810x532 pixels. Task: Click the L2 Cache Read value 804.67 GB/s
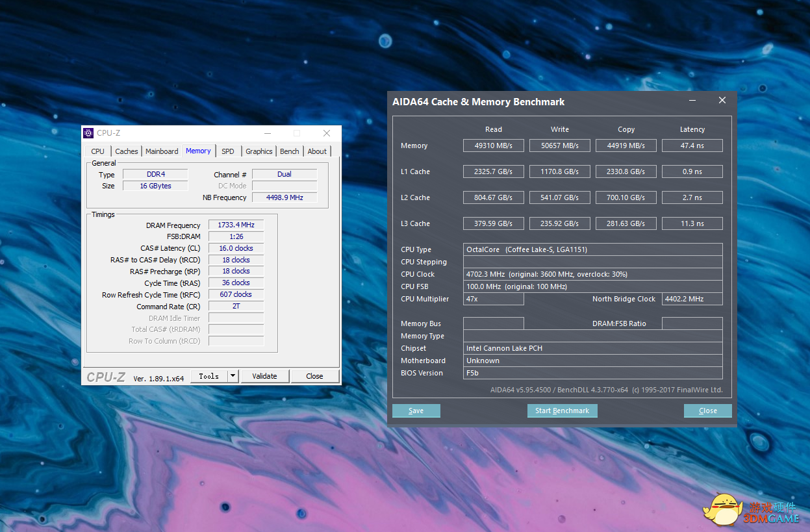(494, 197)
